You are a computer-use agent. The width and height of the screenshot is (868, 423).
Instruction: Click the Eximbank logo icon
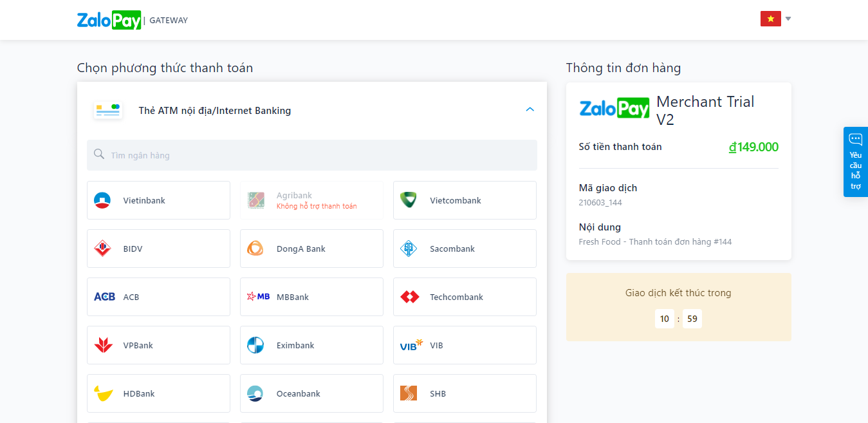point(255,345)
